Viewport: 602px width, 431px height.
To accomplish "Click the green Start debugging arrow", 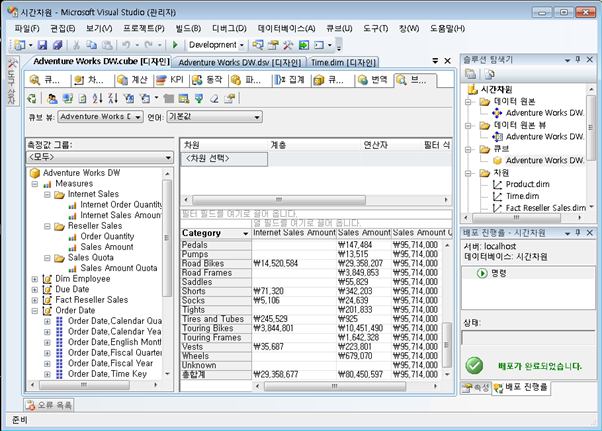I will pos(175,45).
